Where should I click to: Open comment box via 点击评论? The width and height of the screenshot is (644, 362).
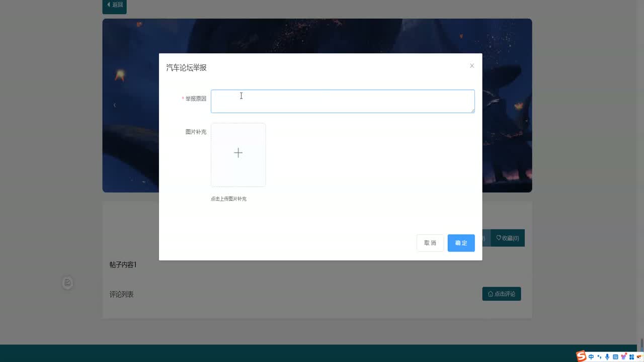tap(502, 294)
